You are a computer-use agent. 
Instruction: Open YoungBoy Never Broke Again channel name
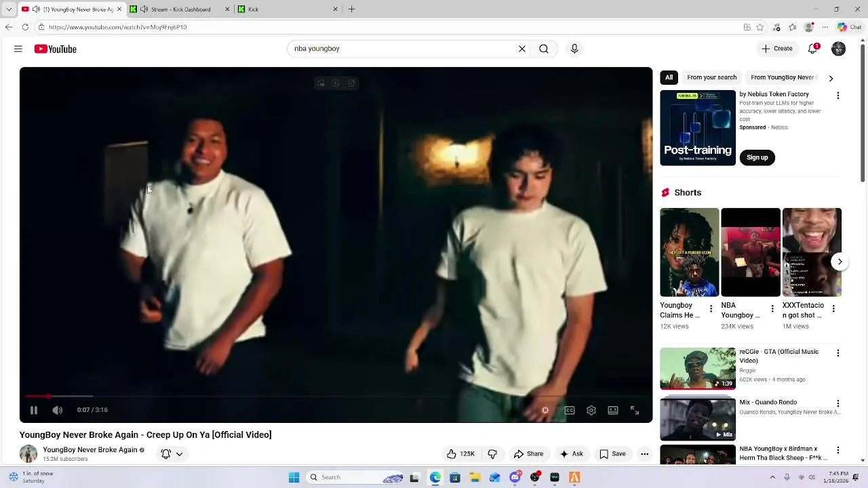[x=90, y=450]
